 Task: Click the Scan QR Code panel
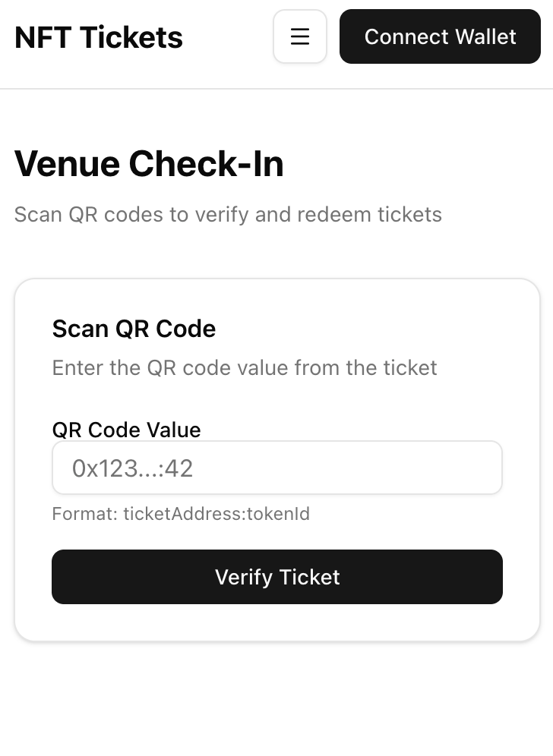click(276, 459)
